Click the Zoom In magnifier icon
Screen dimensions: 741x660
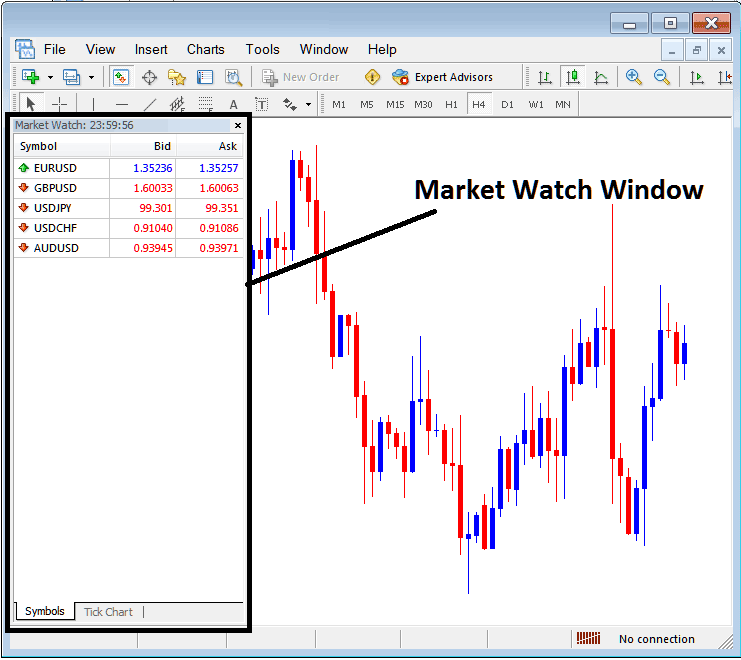633,77
